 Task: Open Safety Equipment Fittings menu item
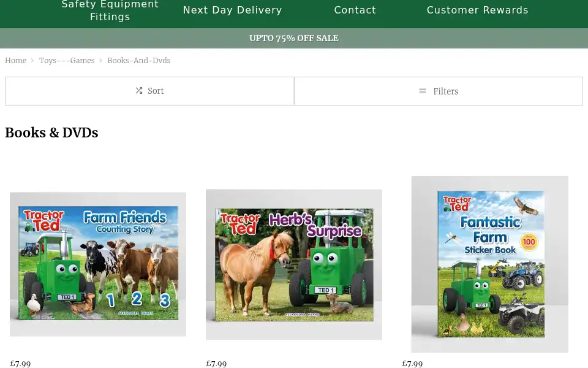pos(110,10)
